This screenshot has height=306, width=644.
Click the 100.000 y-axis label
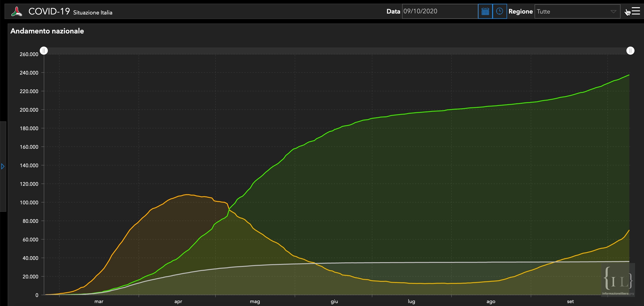[29, 202]
